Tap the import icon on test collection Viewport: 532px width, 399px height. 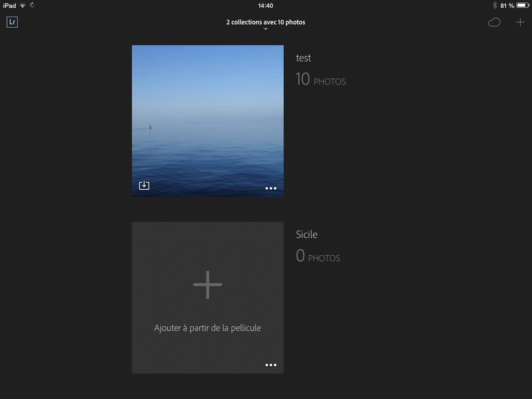click(144, 185)
